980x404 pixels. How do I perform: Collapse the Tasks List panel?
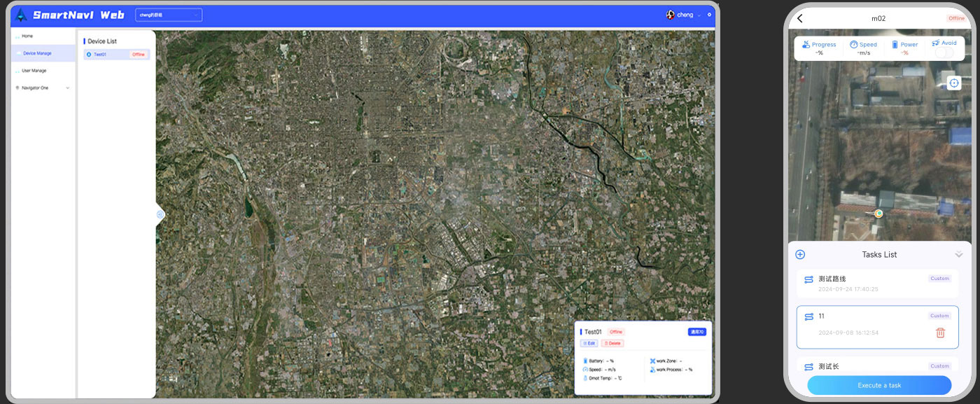pyautogui.click(x=958, y=255)
